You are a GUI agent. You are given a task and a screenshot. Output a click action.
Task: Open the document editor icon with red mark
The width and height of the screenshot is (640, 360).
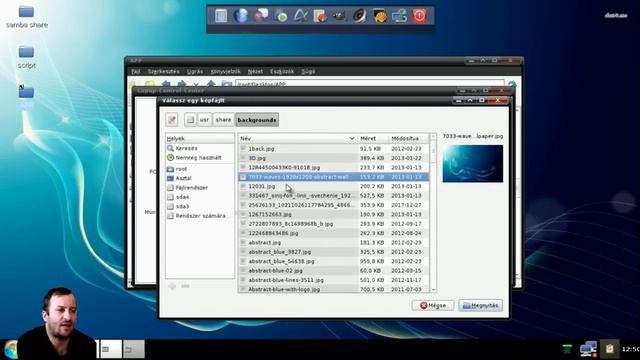320,16
